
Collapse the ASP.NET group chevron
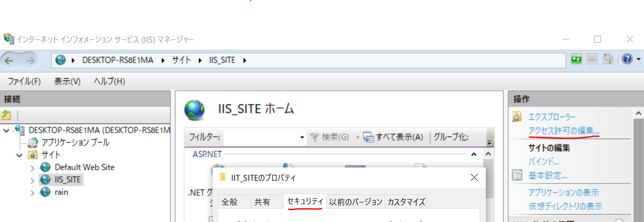pos(474,155)
